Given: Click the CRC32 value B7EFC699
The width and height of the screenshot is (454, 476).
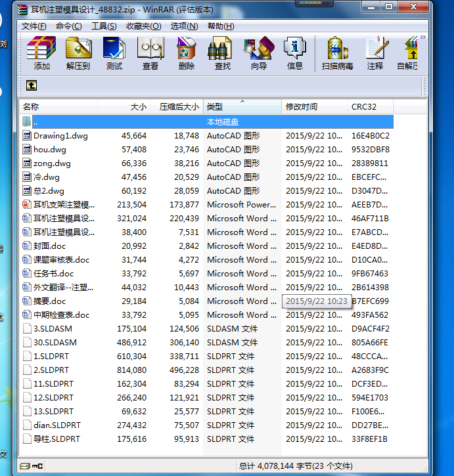Looking at the screenshot, I should pos(370,301).
